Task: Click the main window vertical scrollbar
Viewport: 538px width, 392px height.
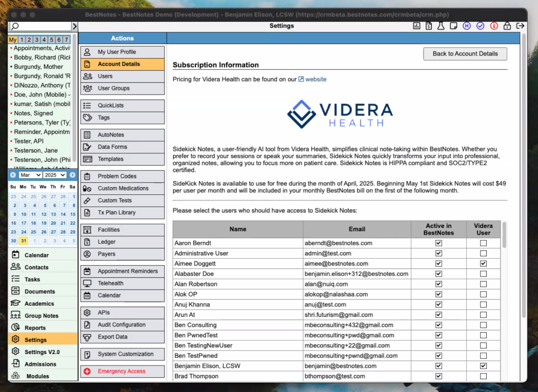Action: (x=524, y=176)
